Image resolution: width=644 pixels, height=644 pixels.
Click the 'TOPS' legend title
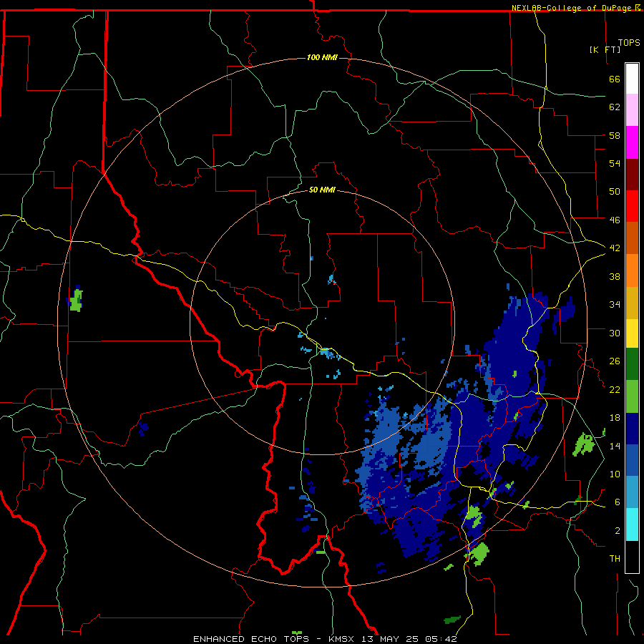click(x=629, y=42)
